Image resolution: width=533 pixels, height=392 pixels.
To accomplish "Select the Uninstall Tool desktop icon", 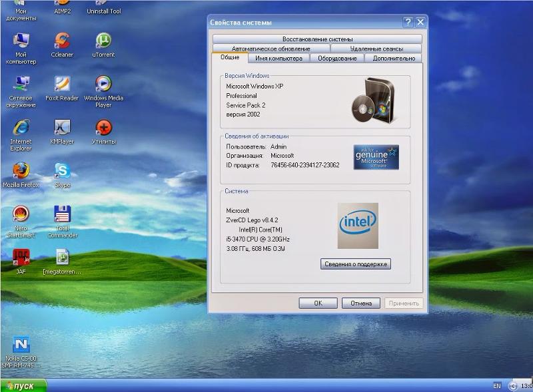I will click(x=104, y=7).
